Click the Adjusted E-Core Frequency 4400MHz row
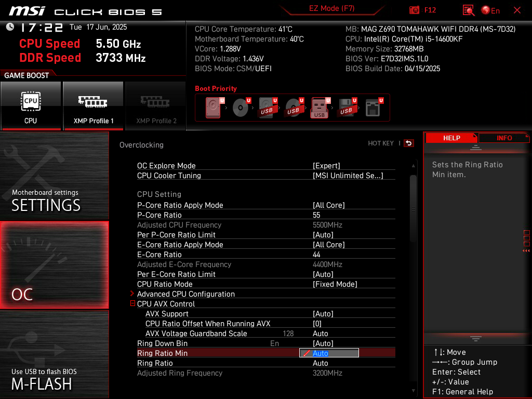The width and height of the screenshot is (532, 399). (x=266, y=264)
